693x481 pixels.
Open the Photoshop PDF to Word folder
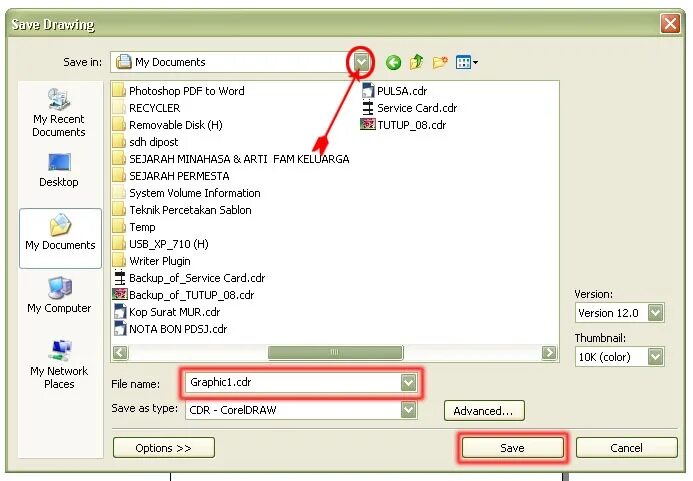179,91
